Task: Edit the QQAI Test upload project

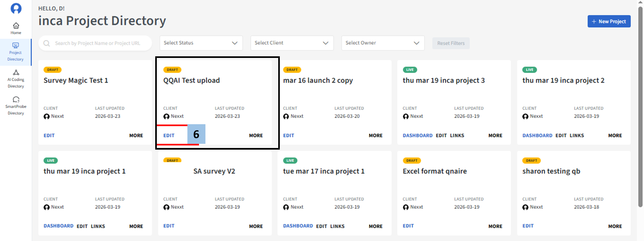Action: click(x=169, y=135)
